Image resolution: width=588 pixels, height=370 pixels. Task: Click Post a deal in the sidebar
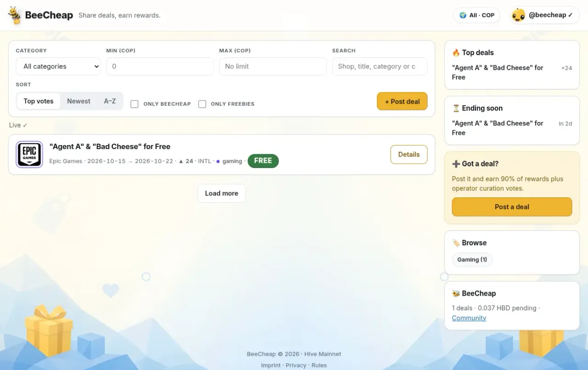[x=512, y=207]
